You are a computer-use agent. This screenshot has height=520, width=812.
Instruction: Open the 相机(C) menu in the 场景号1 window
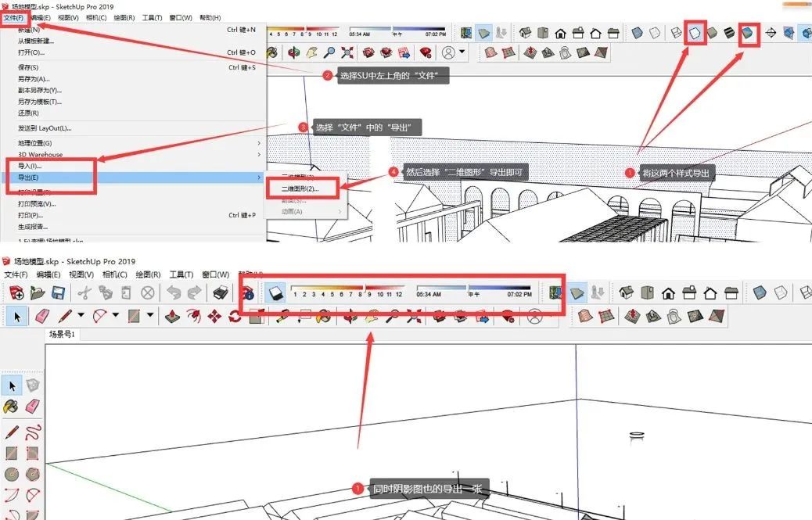(115, 274)
